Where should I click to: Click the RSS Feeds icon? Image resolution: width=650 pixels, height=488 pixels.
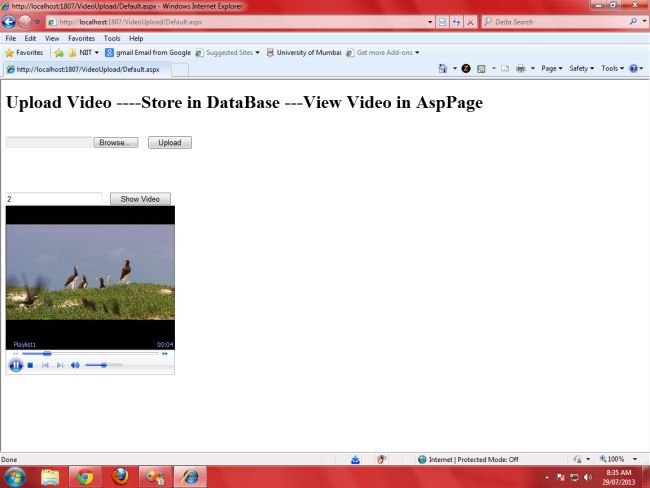(481, 68)
